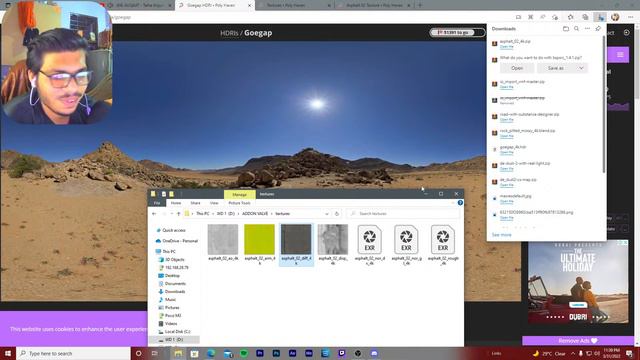Viewport: 640px width, 360px height.
Task: Close the Goegap HDRI browser tab
Action: tap(249, 6)
